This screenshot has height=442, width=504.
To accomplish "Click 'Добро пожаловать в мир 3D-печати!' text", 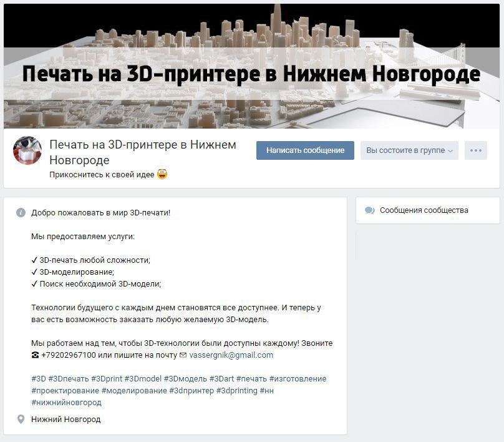I will tap(100, 213).
